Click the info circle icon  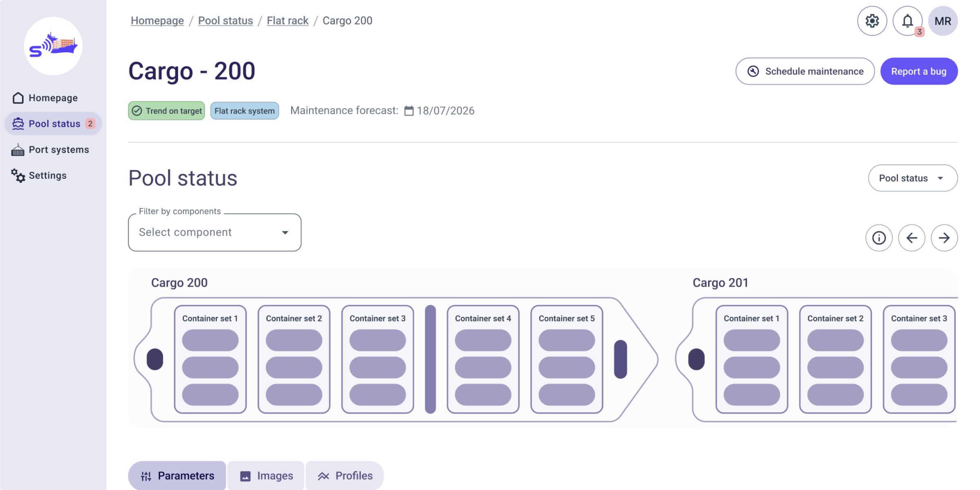[x=879, y=238]
